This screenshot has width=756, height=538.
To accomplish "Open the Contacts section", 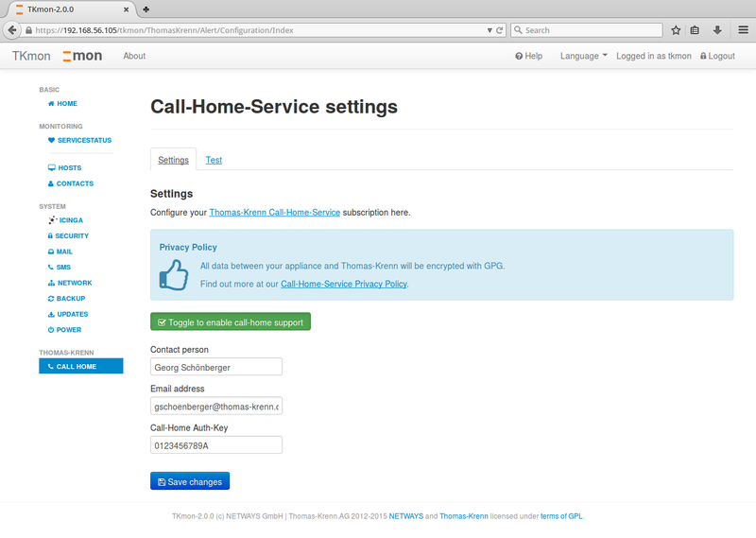I will pos(70,183).
